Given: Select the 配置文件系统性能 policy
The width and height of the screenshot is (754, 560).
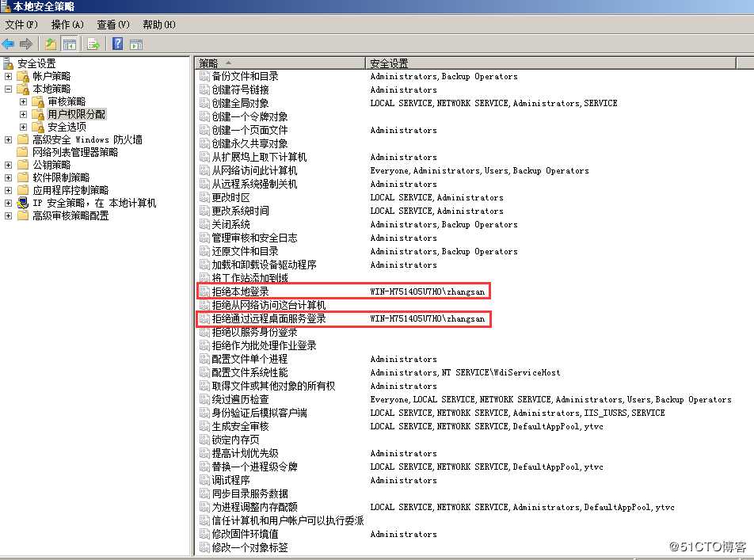Looking at the screenshot, I should 249,372.
